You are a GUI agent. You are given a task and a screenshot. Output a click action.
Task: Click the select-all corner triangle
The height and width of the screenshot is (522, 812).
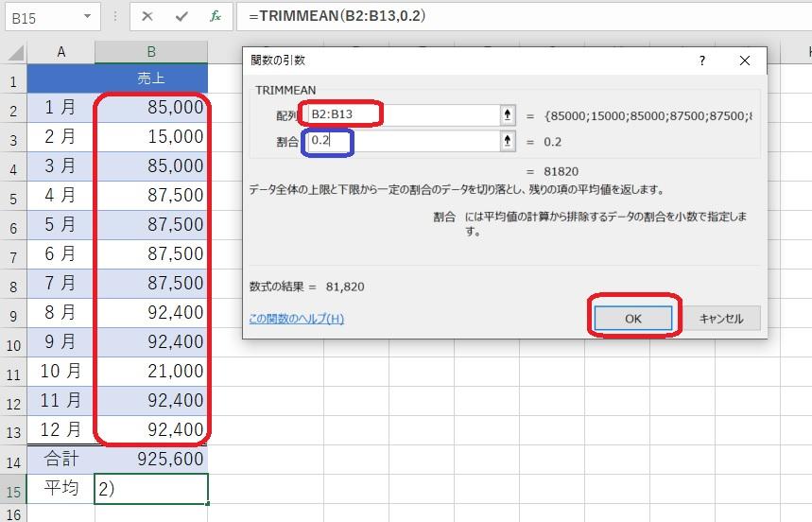pyautogui.click(x=15, y=53)
